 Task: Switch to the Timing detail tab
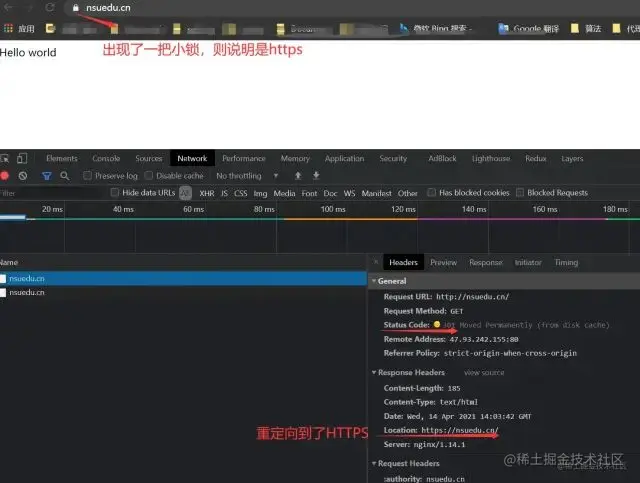click(566, 262)
